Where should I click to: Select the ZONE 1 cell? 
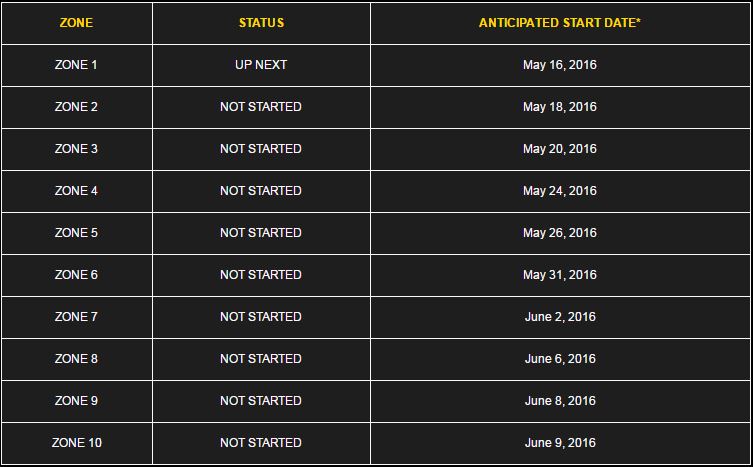(x=76, y=65)
